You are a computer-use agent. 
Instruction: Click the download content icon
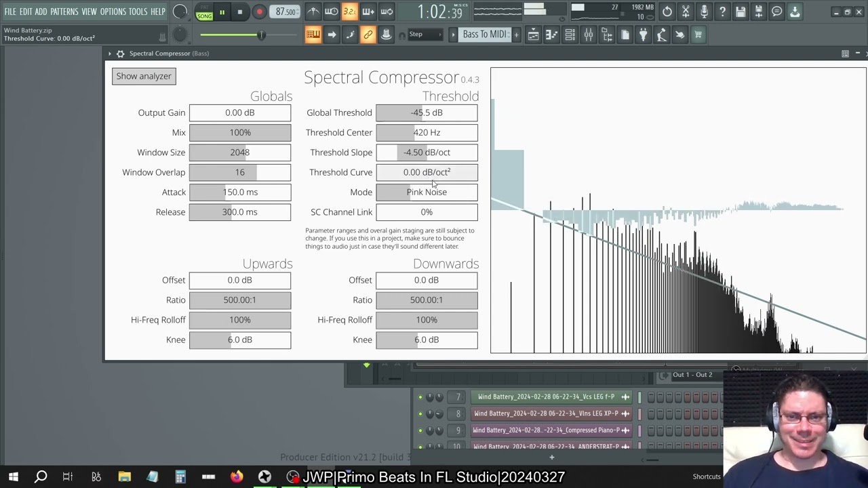(x=795, y=12)
